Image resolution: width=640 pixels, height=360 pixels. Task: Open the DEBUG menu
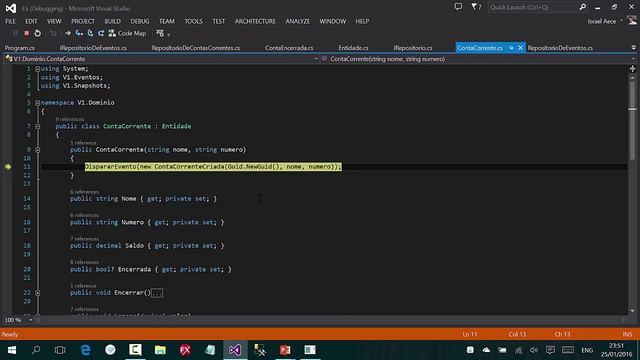(140, 21)
